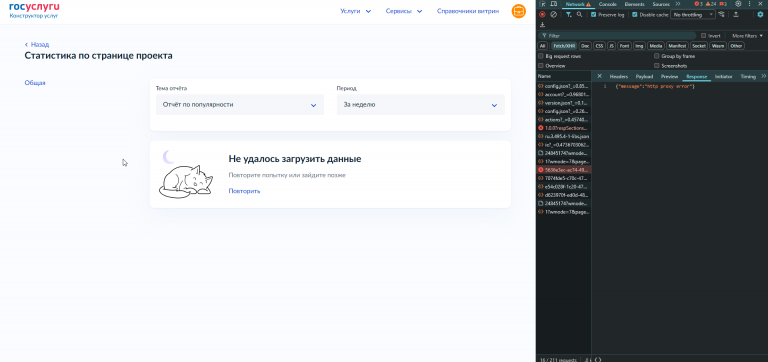Filter requests by Img type
The height and width of the screenshot is (362, 768).
click(639, 46)
